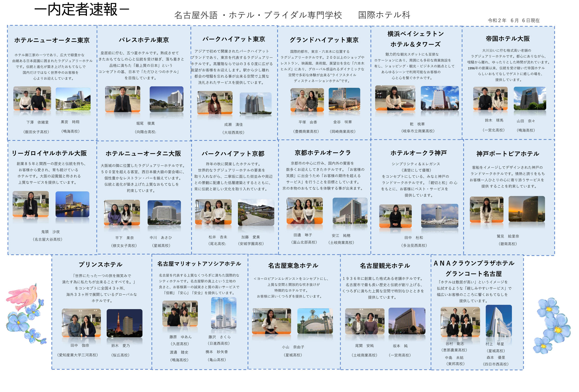The width and height of the screenshot is (579, 392).
Task: Open student photo under 名古屋東急ホテル
Action: click(x=271, y=321)
